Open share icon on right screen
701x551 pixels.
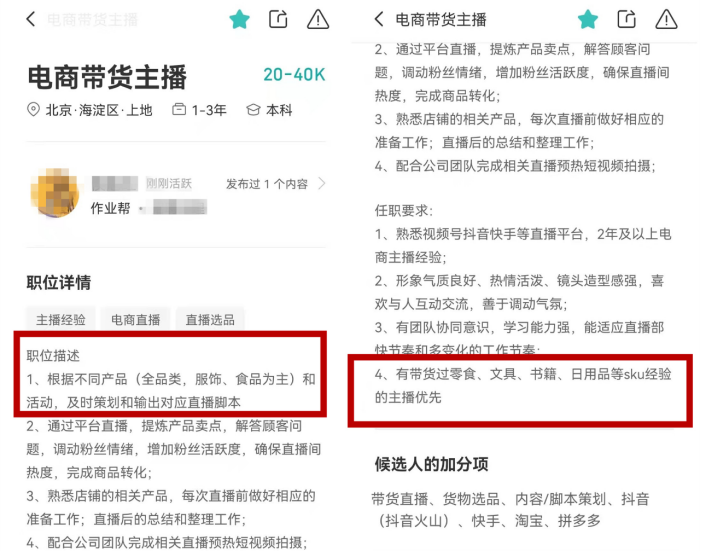pos(626,19)
